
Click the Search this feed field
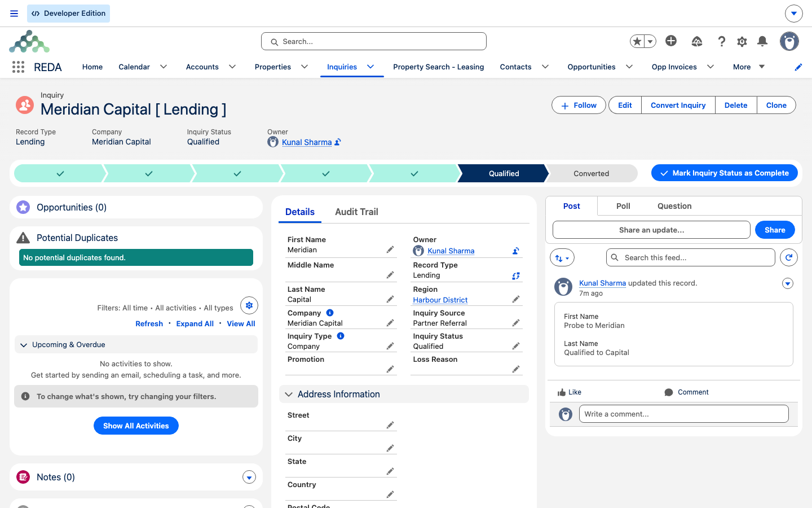(691, 257)
